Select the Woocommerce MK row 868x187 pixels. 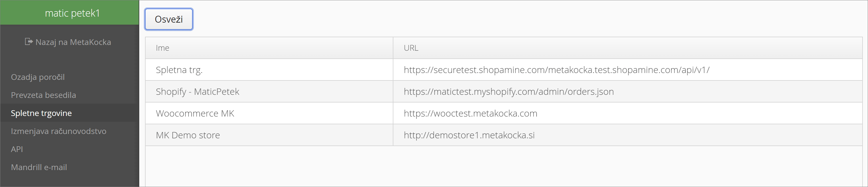[504, 113]
